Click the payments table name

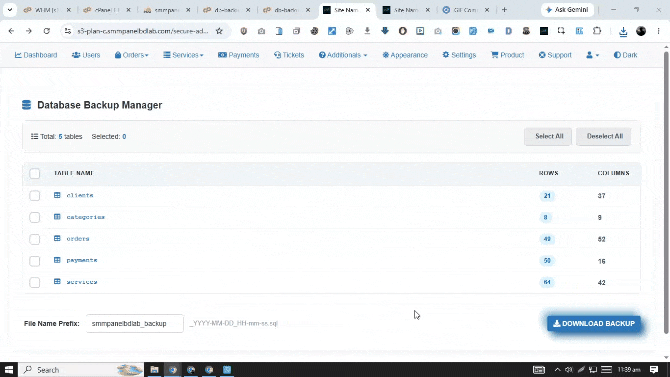click(x=82, y=260)
